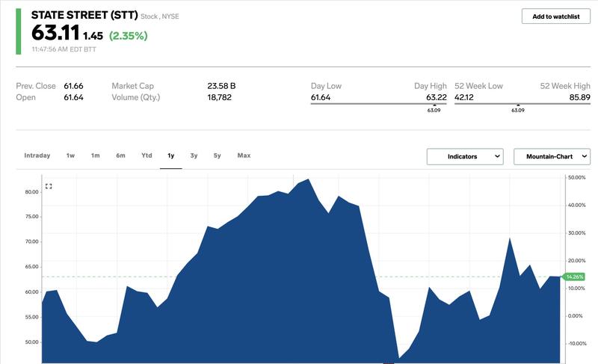
Task: Open the Mountain-Chart type dropdown
Action: point(552,157)
